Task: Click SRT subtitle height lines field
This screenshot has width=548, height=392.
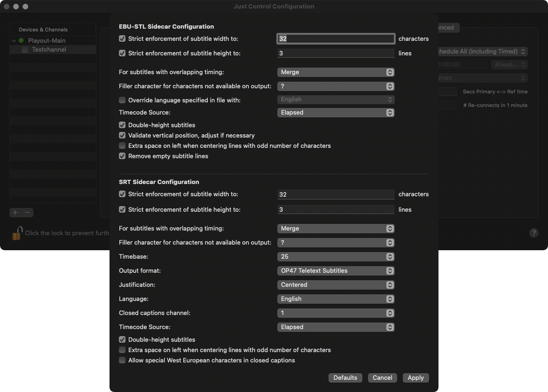Action: pyautogui.click(x=336, y=209)
